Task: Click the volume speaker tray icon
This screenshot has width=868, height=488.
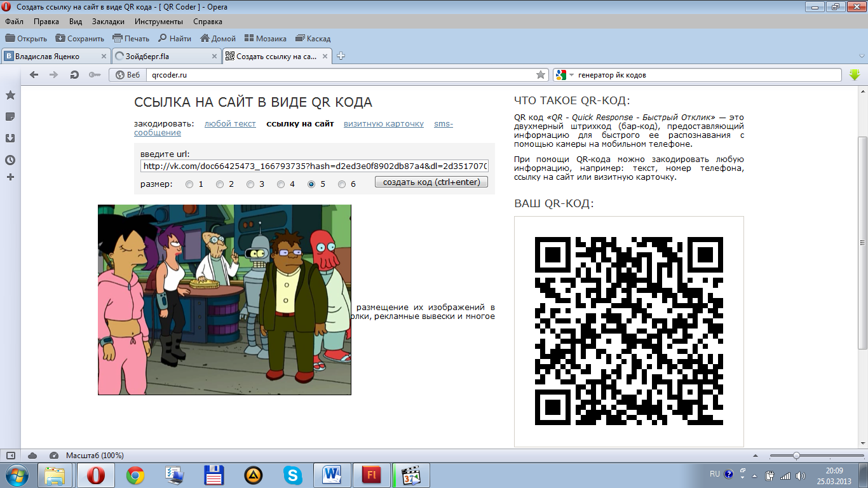Action: pos(801,475)
